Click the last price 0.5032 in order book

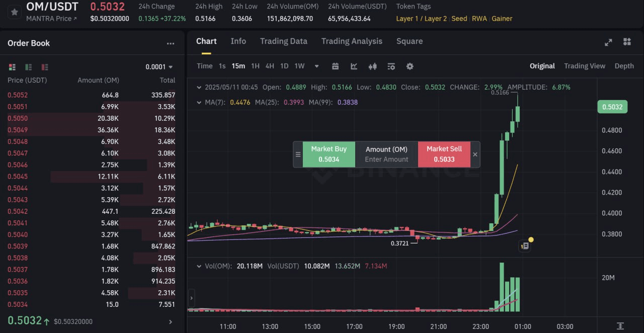24,320
